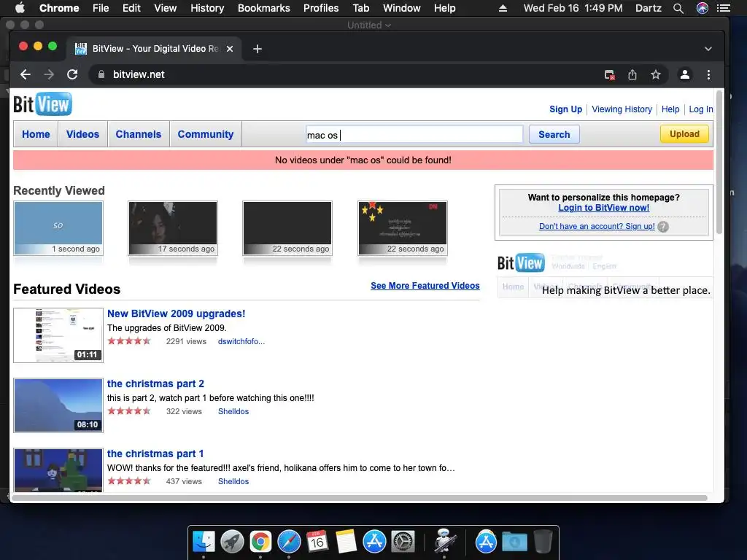747x560 pixels.
Task: Open the Profiles menu
Action: [321, 8]
